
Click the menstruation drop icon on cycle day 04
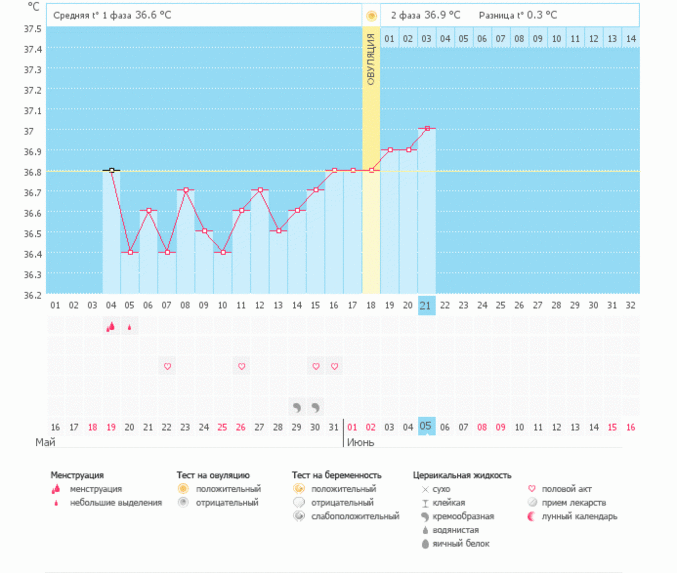(x=110, y=327)
